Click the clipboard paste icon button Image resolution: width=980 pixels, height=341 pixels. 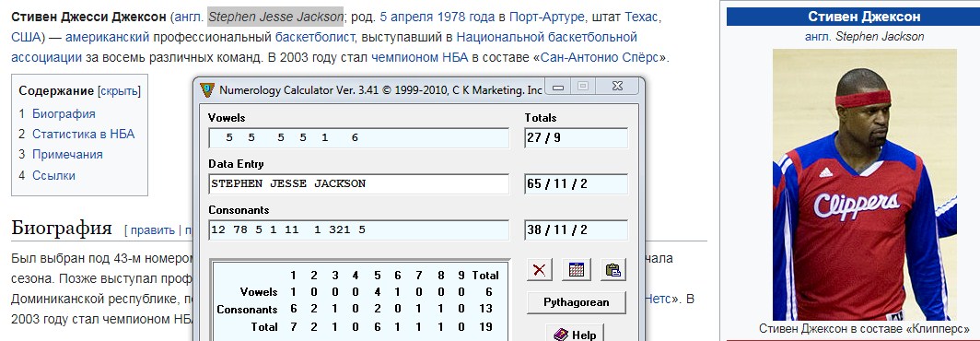point(613,270)
